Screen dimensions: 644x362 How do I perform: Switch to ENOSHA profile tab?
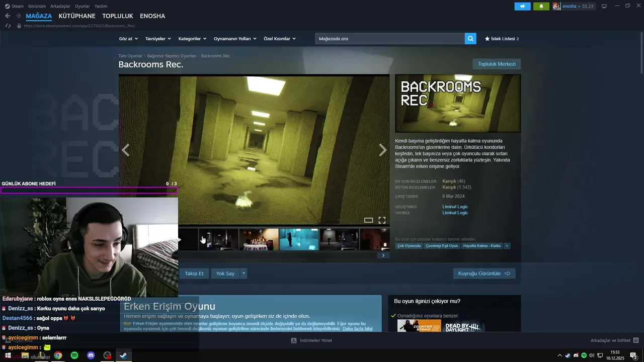tap(152, 16)
